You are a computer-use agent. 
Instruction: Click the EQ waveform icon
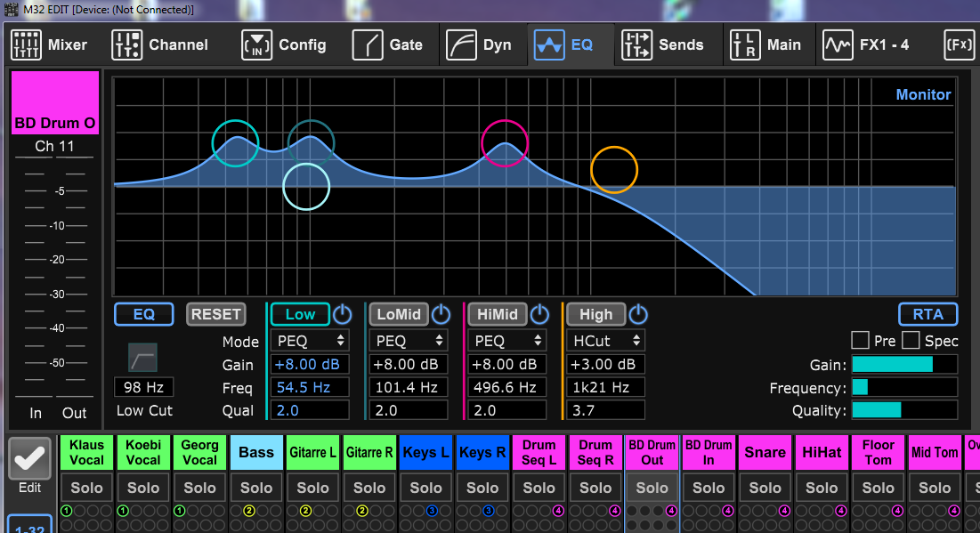[549, 45]
